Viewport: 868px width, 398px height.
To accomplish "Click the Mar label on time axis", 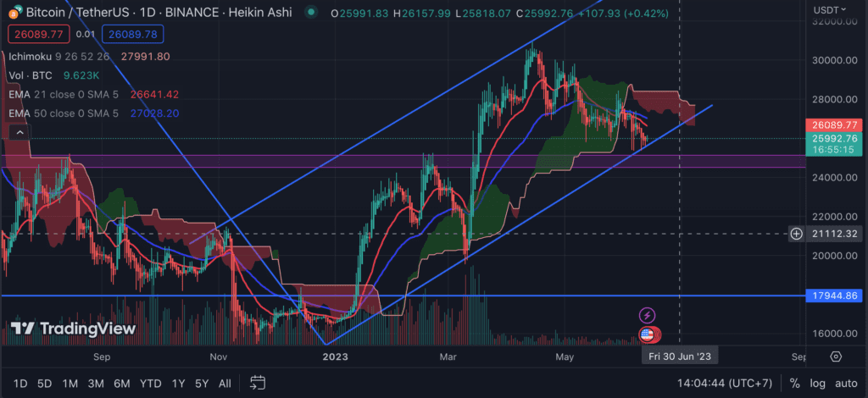I will (x=448, y=357).
